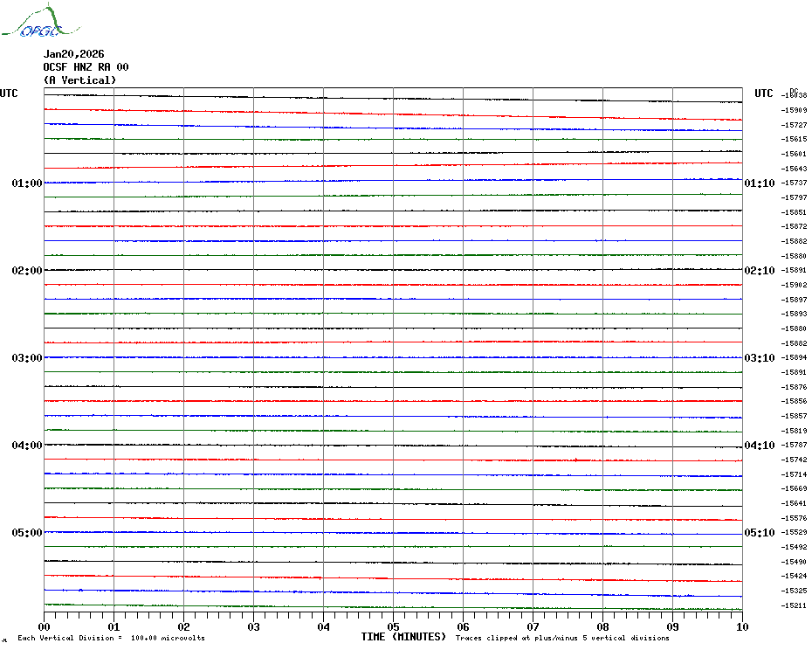Click the 03:10 time label

click(x=760, y=358)
